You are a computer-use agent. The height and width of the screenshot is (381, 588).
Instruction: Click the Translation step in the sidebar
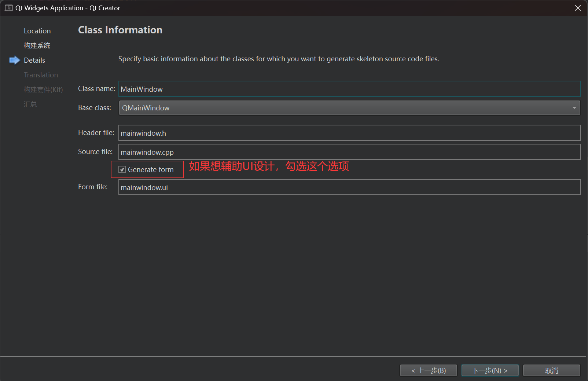click(x=41, y=75)
